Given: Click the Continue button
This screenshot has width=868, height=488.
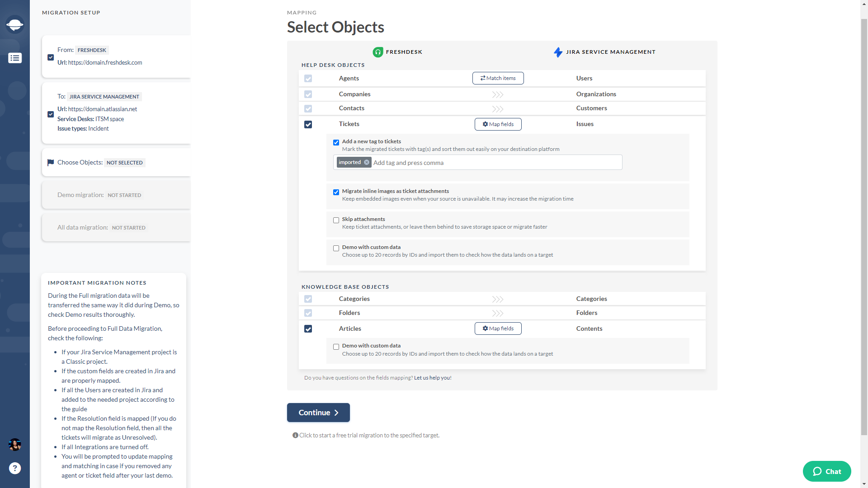Looking at the screenshot, I should tap(318, 413).
